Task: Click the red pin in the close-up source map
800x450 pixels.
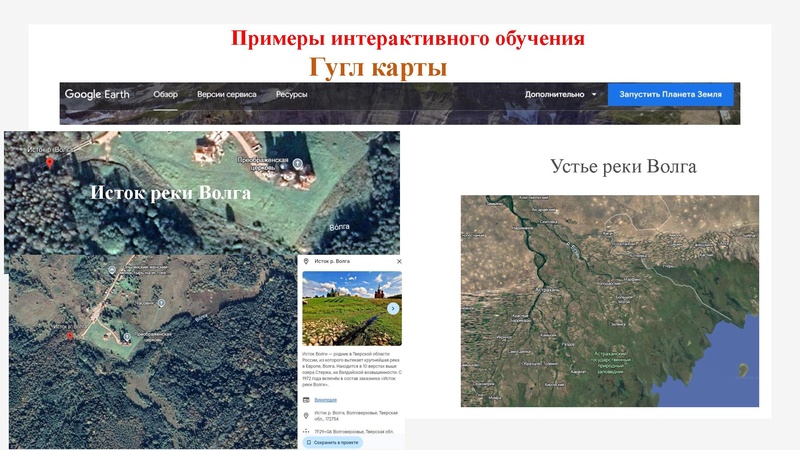Action: [49, 163]
